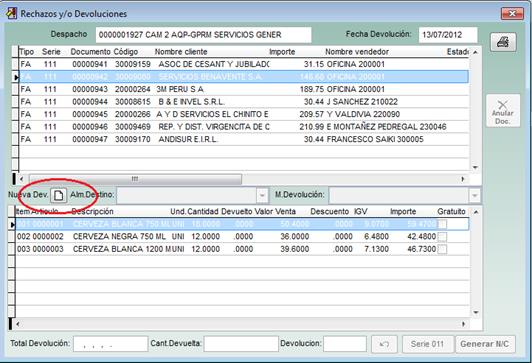The image size is (532, 363).
Task: Select row 3M PERU S A
Action: [244, 89]
